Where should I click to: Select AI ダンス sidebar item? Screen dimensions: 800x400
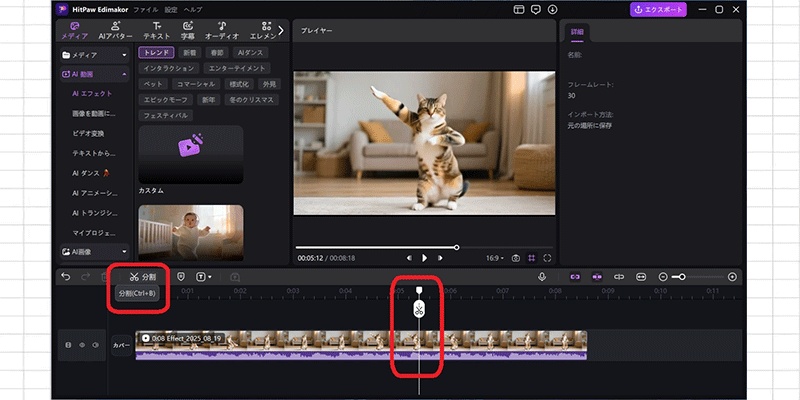(x=91, y=173)
